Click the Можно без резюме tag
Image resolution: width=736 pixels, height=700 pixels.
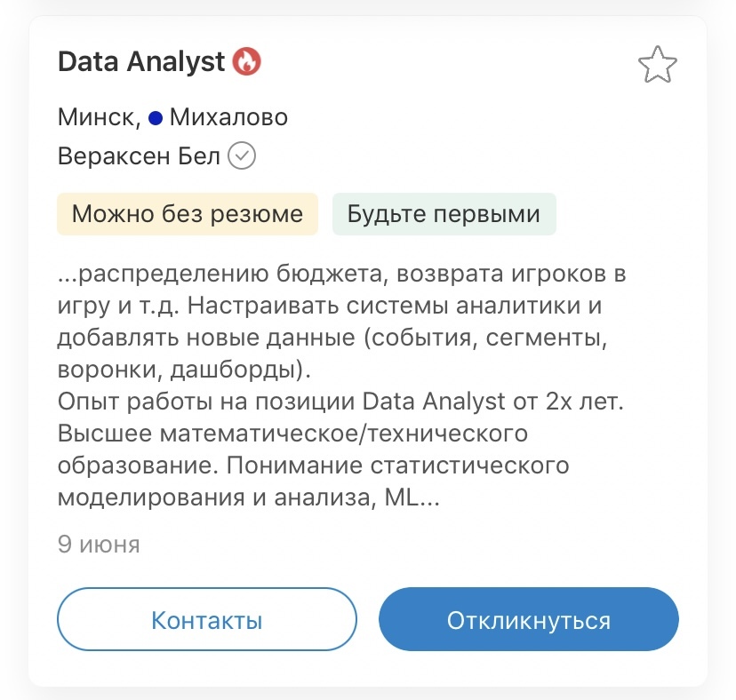click(188, 214)
